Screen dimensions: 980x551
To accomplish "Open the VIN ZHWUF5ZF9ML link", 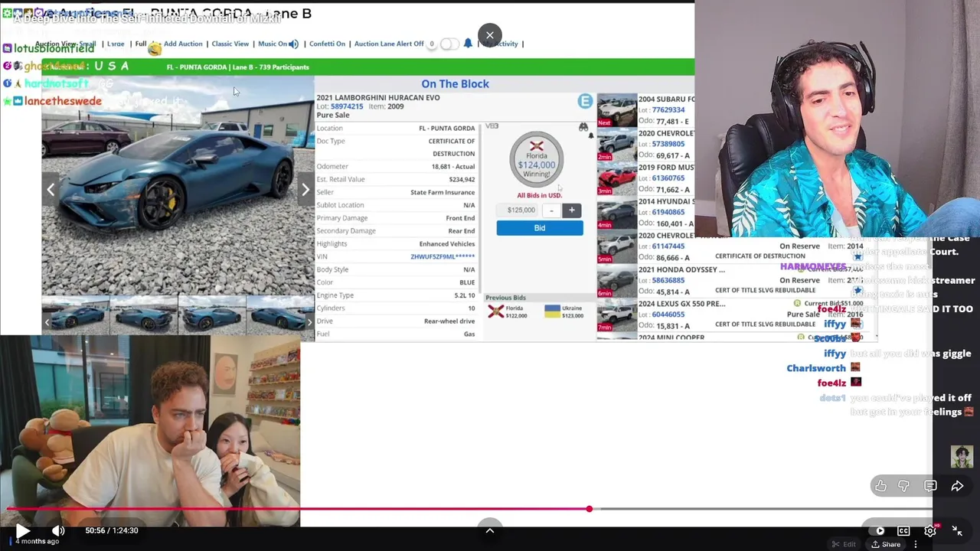I will [x=443, y=256].
